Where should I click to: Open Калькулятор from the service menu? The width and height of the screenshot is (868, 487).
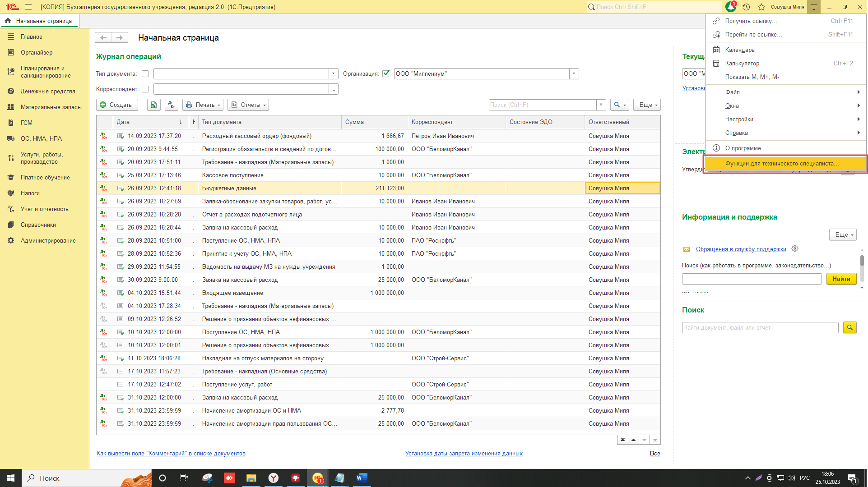click(x=785, y=63)
